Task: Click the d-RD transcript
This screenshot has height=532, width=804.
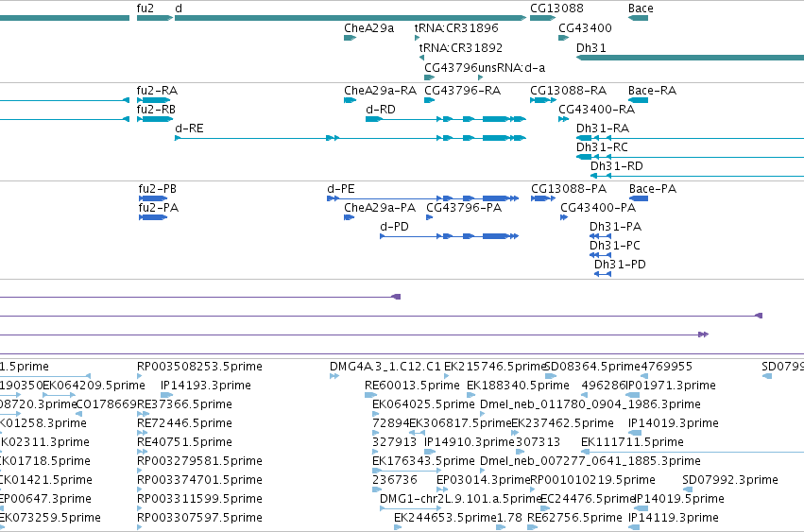Action: tap(446, 119)
